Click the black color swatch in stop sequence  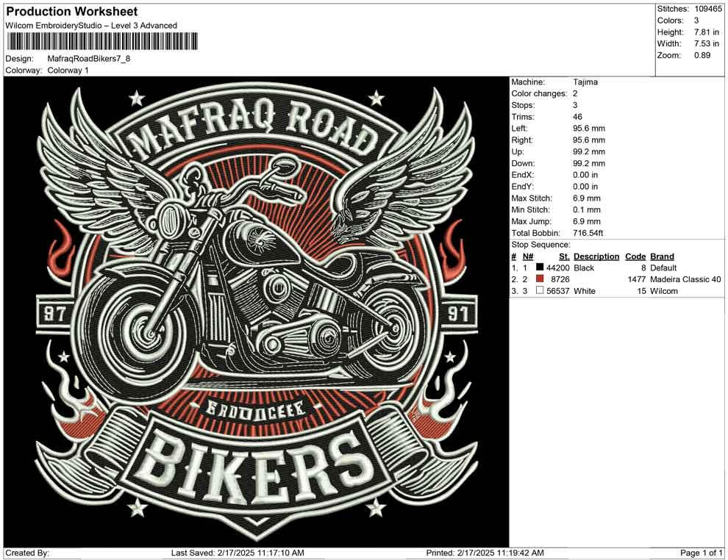(540, 268)
